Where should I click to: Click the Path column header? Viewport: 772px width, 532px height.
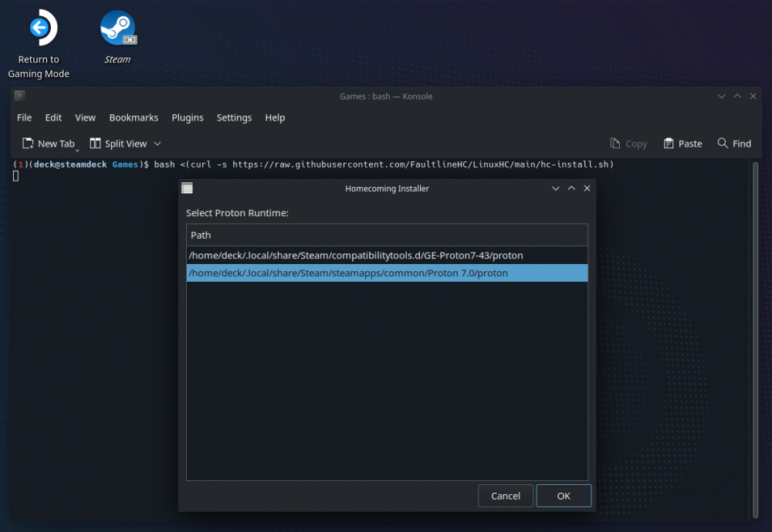point(386,235)
